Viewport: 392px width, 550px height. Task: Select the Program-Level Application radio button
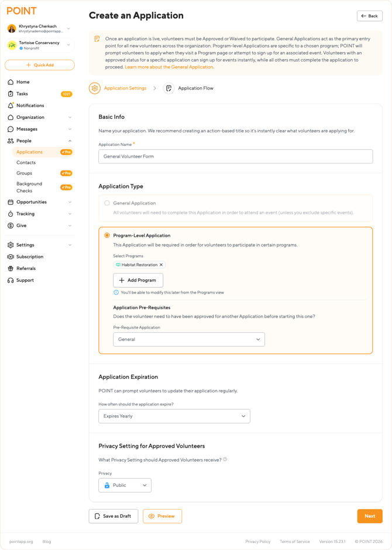[107, 235]
